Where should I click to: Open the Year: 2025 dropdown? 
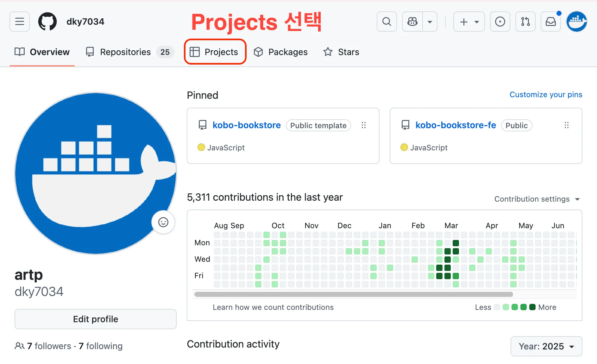pyautogui.click(x=546, y=346)
